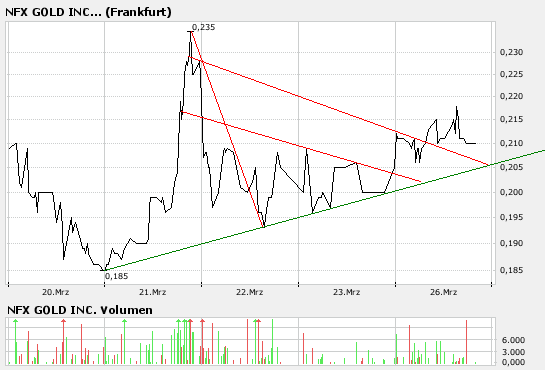Click the 0,000 volume axis value
Viewport: 545px width, 384px height.
(x=513, y=362)
